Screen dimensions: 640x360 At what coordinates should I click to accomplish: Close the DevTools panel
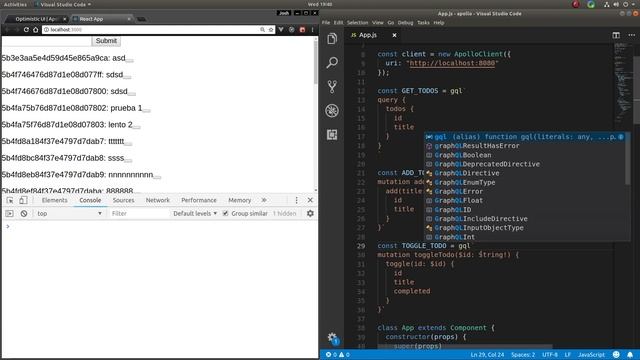(x=310, y=200)
